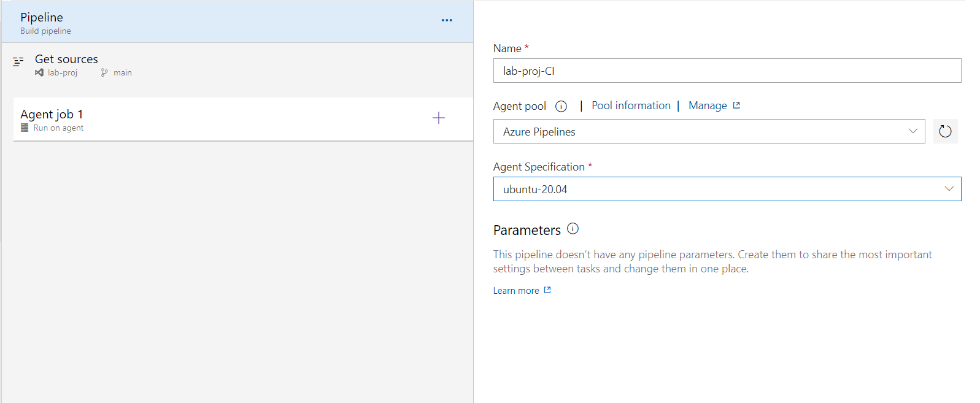Click the Learn more external link icon
This screenshot has height=403, width=980.
pyautogui.click(x=547, y=290)
